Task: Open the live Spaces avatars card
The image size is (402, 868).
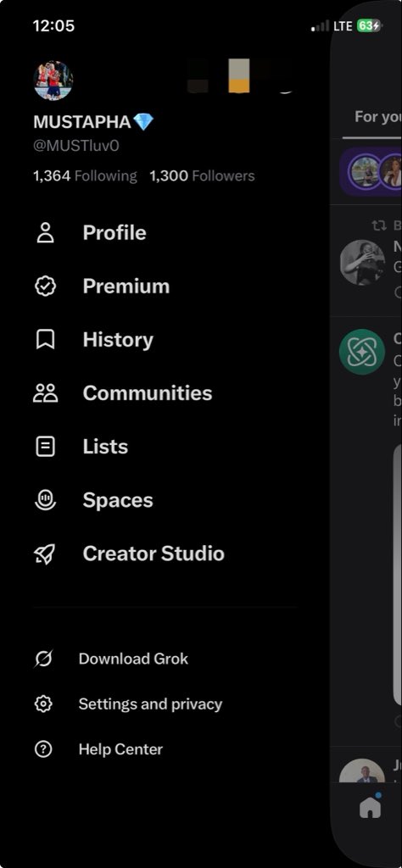Action: pos(371,171)
